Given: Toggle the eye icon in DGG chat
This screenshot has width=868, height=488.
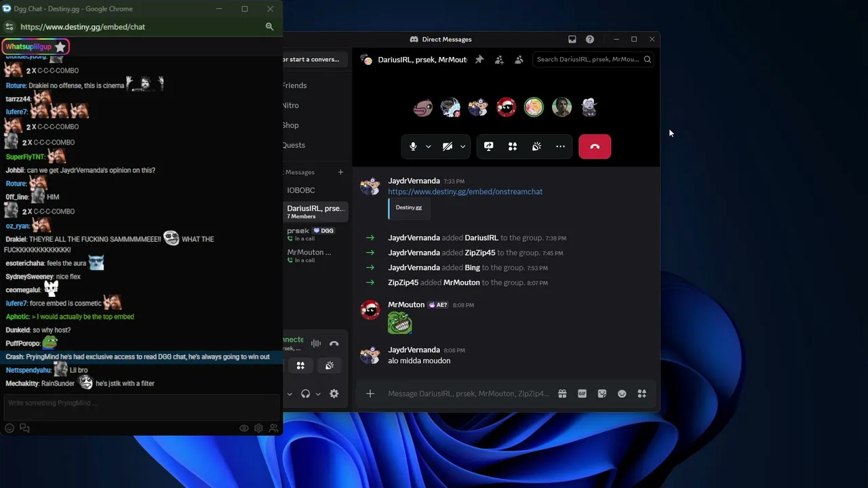Looking at the screenshot, I should pyautogui.click(x=243, y=428).
